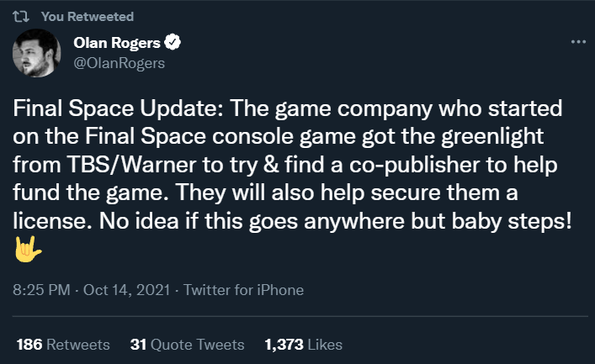View the 186 Retweets list

click(x=62, y=344)
